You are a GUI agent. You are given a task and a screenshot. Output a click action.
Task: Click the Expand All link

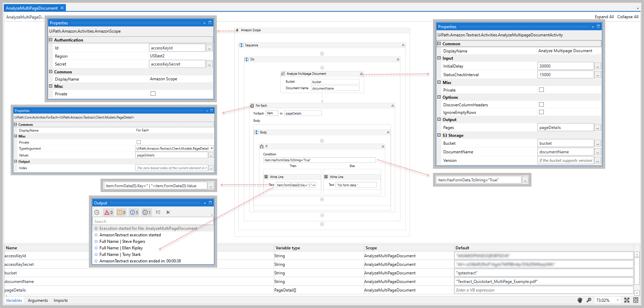[604, 17]
